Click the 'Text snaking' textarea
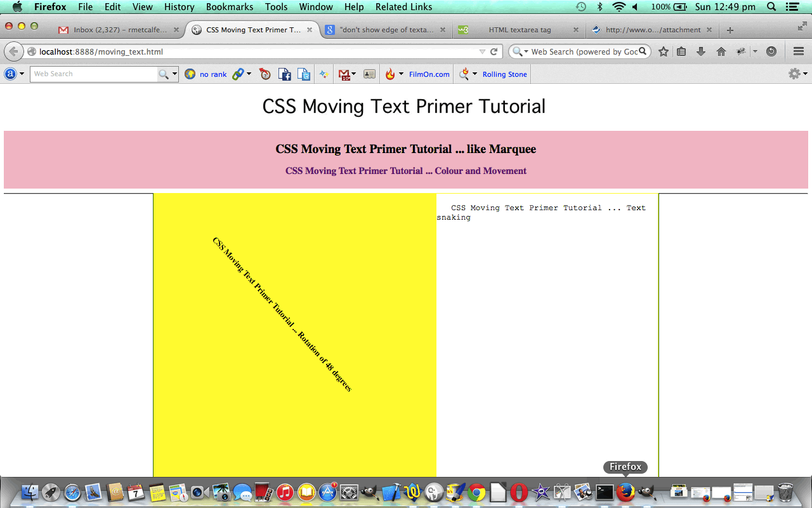 click(x=547, y=335)
